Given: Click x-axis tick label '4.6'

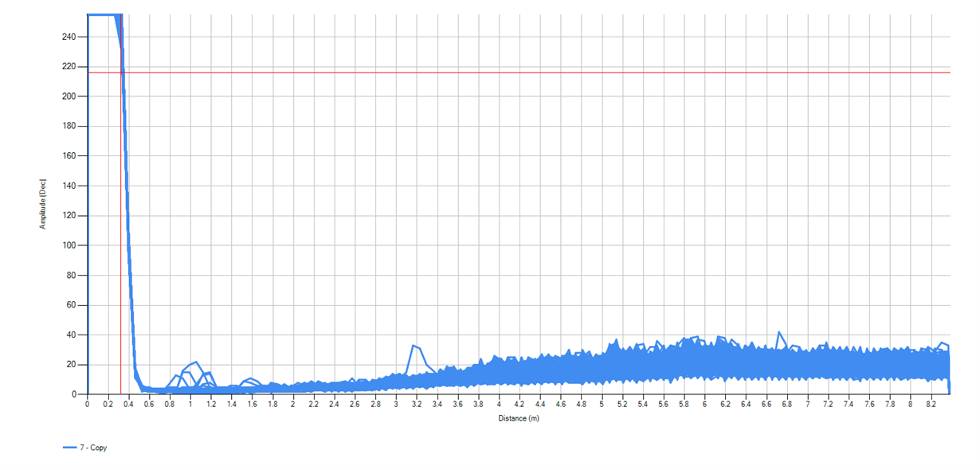Looking at the screenshot, I should point(560,405).
